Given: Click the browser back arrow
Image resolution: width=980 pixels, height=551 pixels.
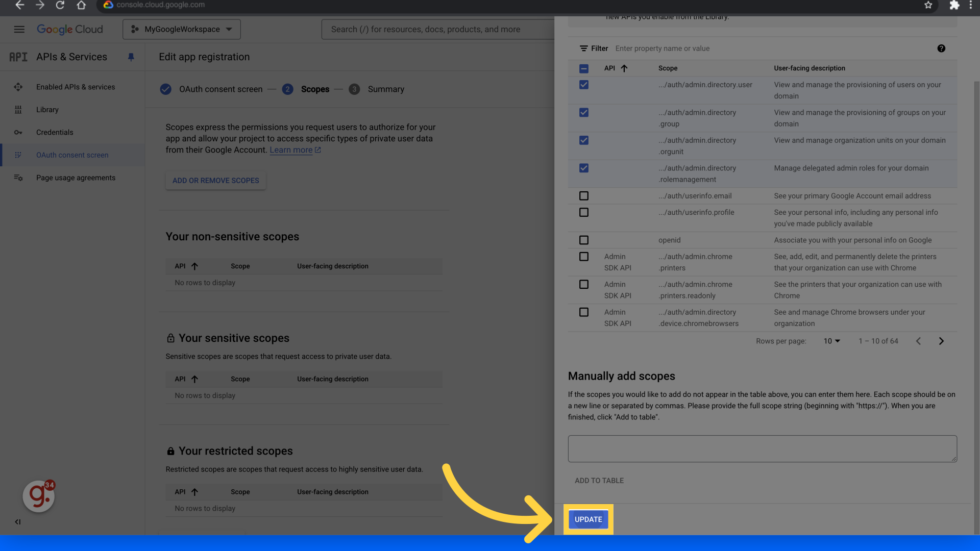Looking at the screenshot, I should point(19,5).
